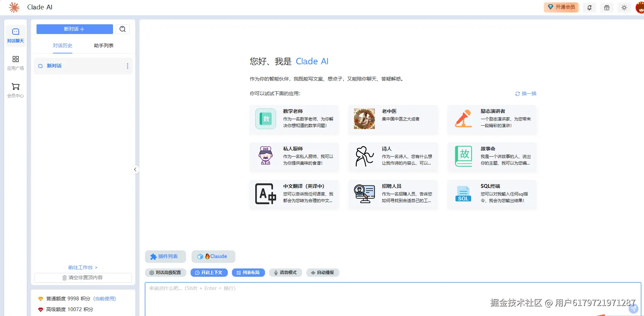Click the search icon beside 新对话
644x316 pixels.
pyautogui.click(x=123, y=29)
